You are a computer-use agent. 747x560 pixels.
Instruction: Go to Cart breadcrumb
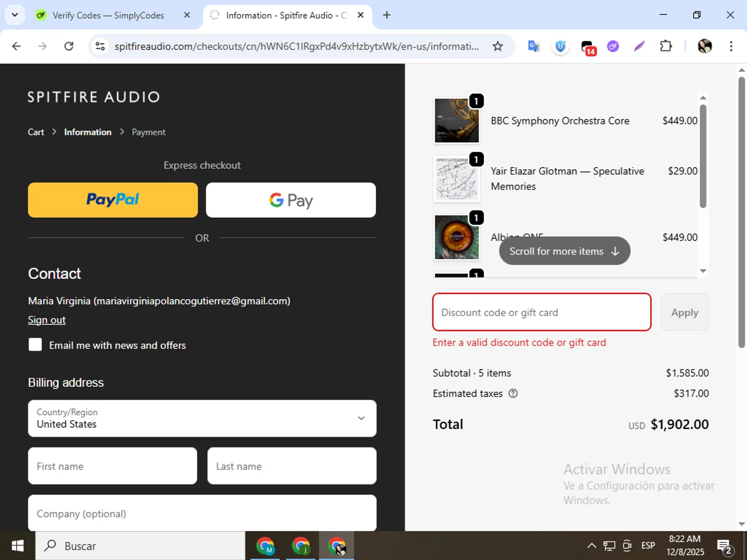click(x=36, y=132)
